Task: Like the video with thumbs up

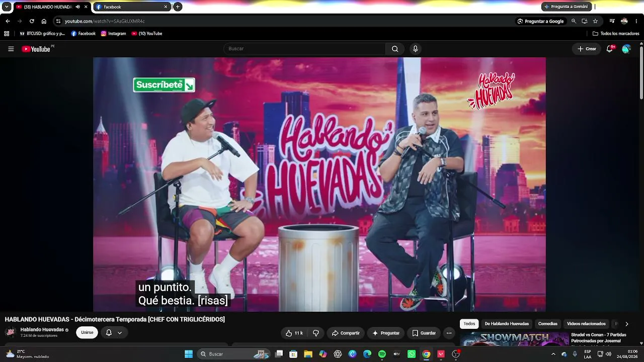Action: [x=294, y=333]
